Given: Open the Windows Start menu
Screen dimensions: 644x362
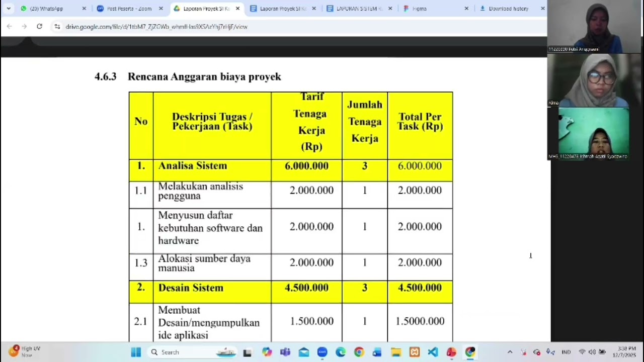Looking at the screenshot, I should tap(136, 352).
